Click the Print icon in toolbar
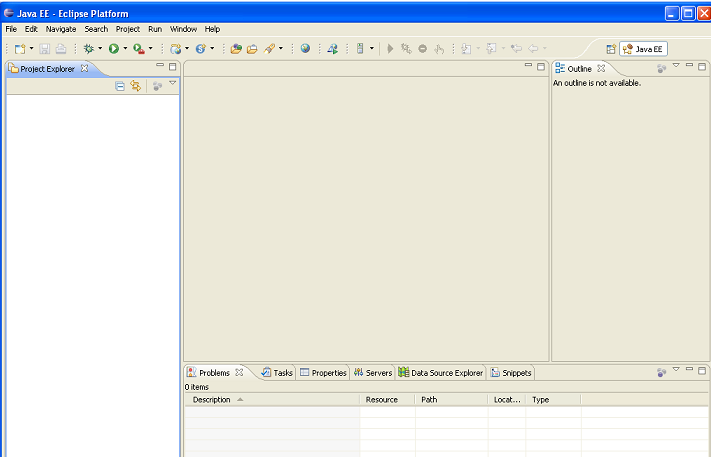This screenshot has width=712, height=458. [x=61, y=48]
